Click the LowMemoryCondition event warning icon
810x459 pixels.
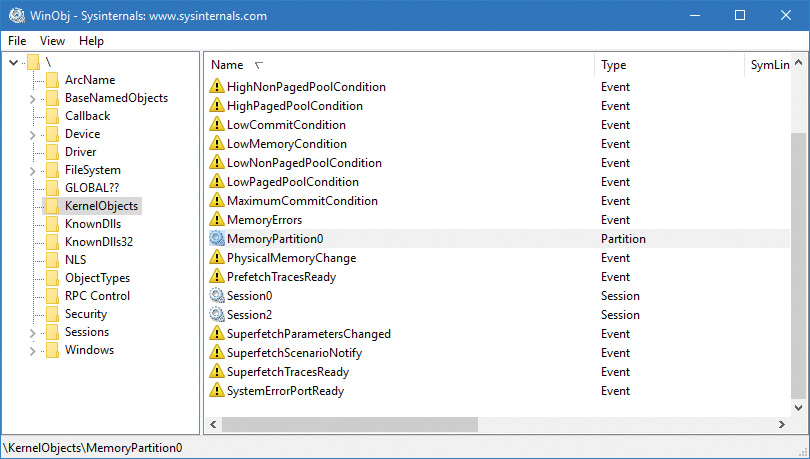[217, 144]
